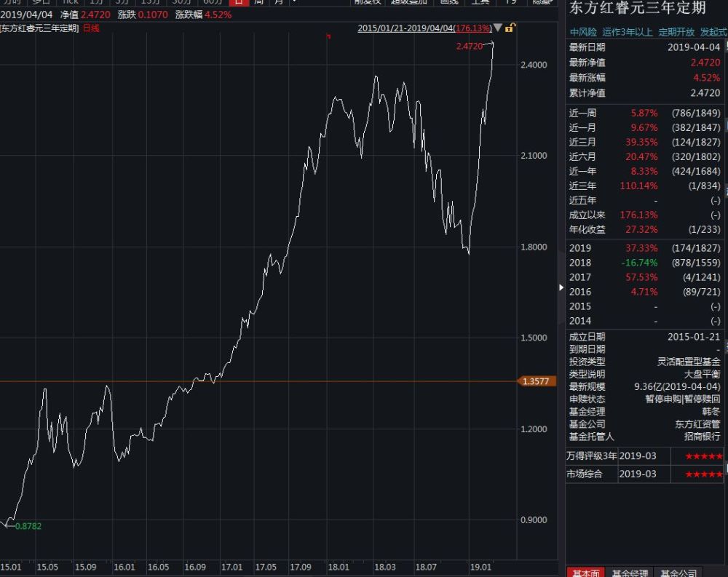Screen dimensions: 728x577
Task: Click 成立日期 value 2015-01-21
Action: click(x=694, y=337)
